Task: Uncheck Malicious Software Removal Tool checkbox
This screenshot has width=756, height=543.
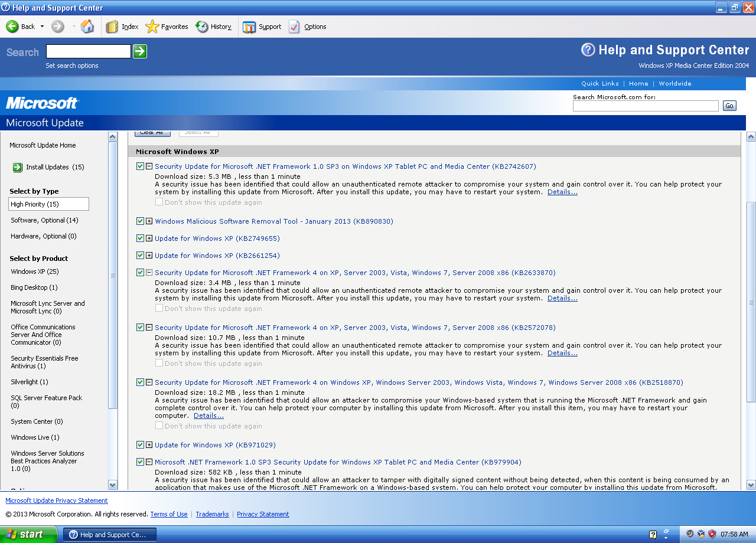Action: (x=140, y=221)
